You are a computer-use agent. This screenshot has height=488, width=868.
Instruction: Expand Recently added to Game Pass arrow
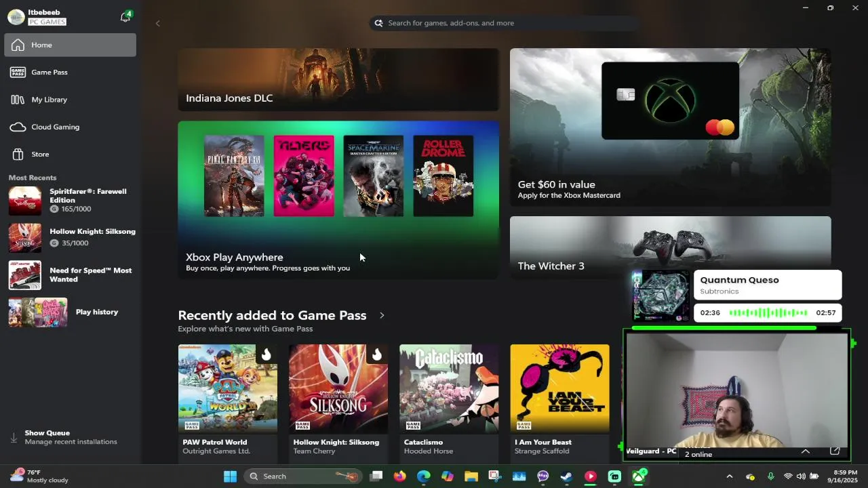point(382,315)
